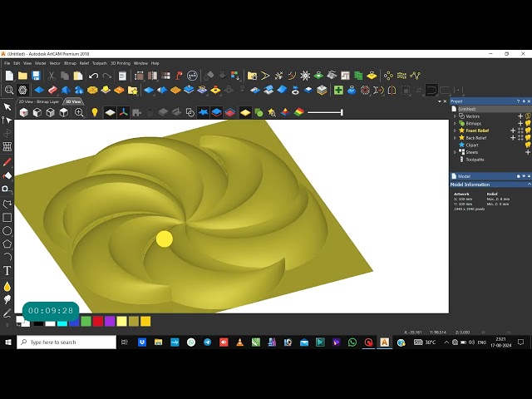Click the Zoom In magnifier in 3D view

tap(79, 112)
